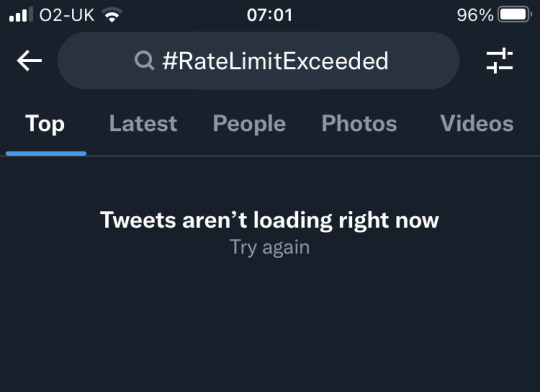
Task: Tap the empty area below Try again
Action: click(x=270, y=324)
